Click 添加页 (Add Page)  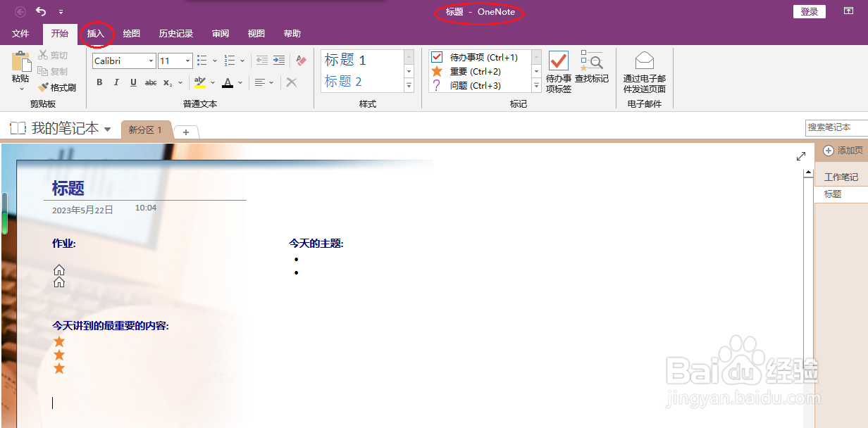click(x=843, y=151)
